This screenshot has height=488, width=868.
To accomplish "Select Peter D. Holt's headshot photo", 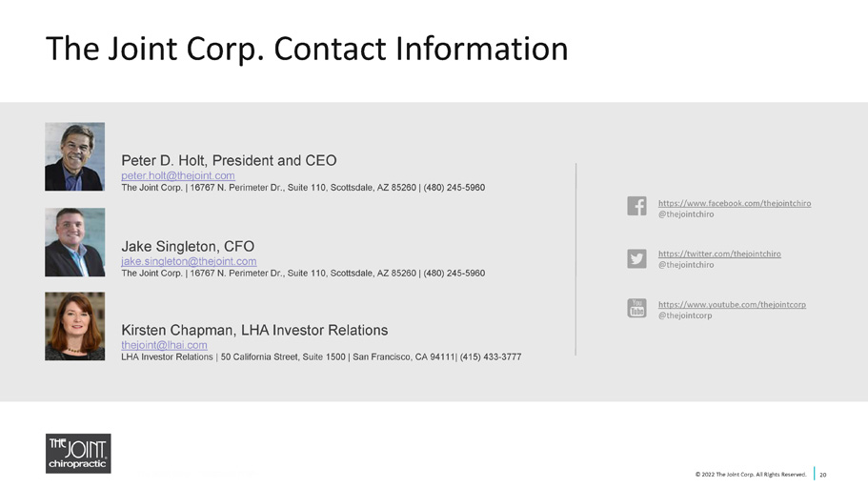I will pyautogui.click(x=74, y=156).
